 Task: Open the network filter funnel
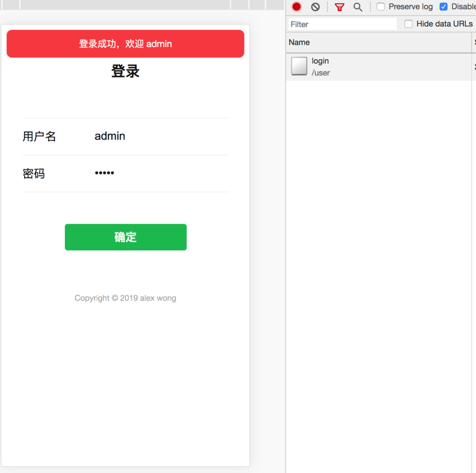coord(339,7)
